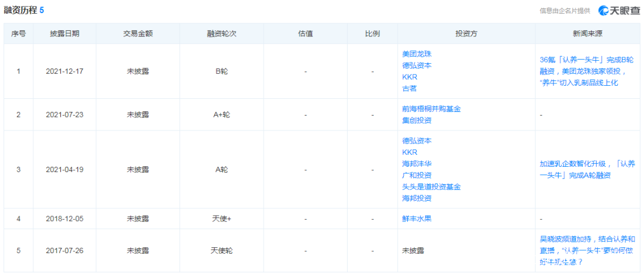Open 鲜丰水果 investor link

click(x=417, y=218)
